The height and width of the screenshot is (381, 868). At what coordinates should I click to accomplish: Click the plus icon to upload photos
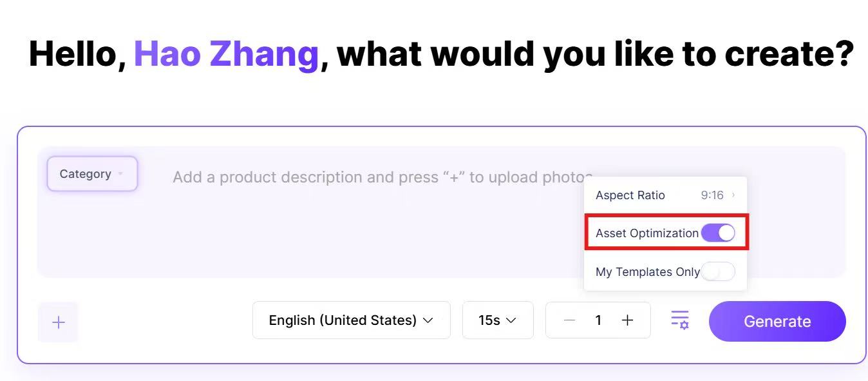(x=58, y=322)
